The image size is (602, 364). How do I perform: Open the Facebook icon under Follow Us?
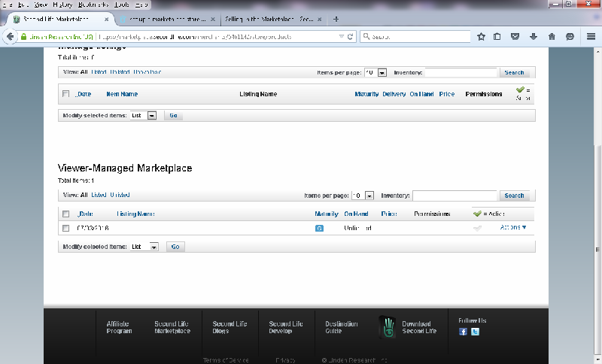pos(463,332)
